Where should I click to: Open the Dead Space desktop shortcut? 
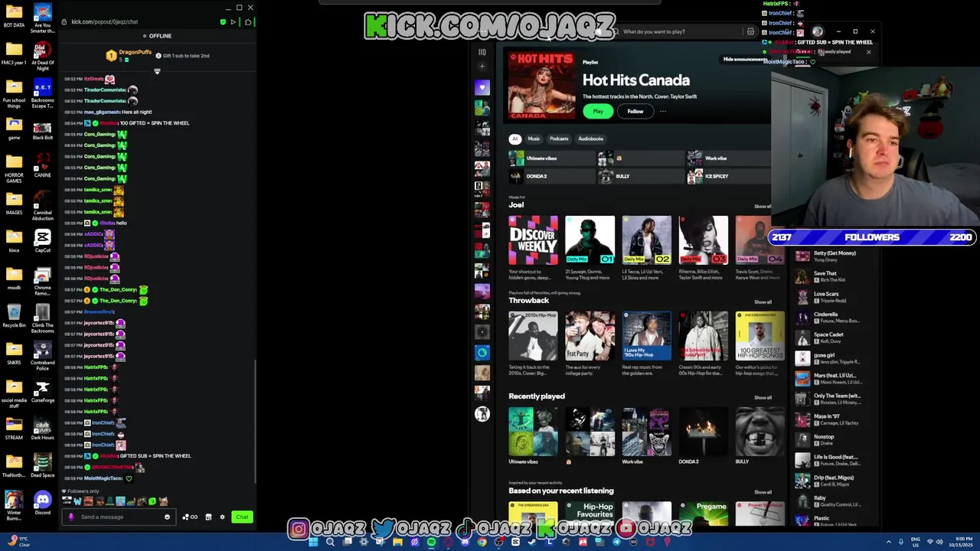pyautogui.click(x=43, y=465)
